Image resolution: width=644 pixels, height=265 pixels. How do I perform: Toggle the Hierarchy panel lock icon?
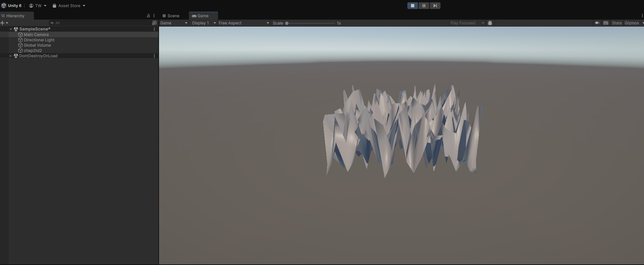(148, 16)
